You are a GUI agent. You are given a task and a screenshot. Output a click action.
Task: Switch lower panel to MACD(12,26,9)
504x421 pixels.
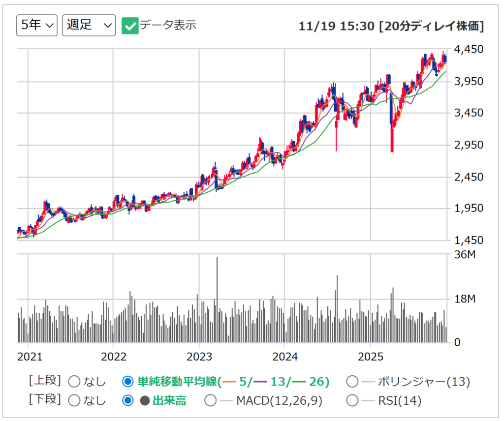(211, 400)
